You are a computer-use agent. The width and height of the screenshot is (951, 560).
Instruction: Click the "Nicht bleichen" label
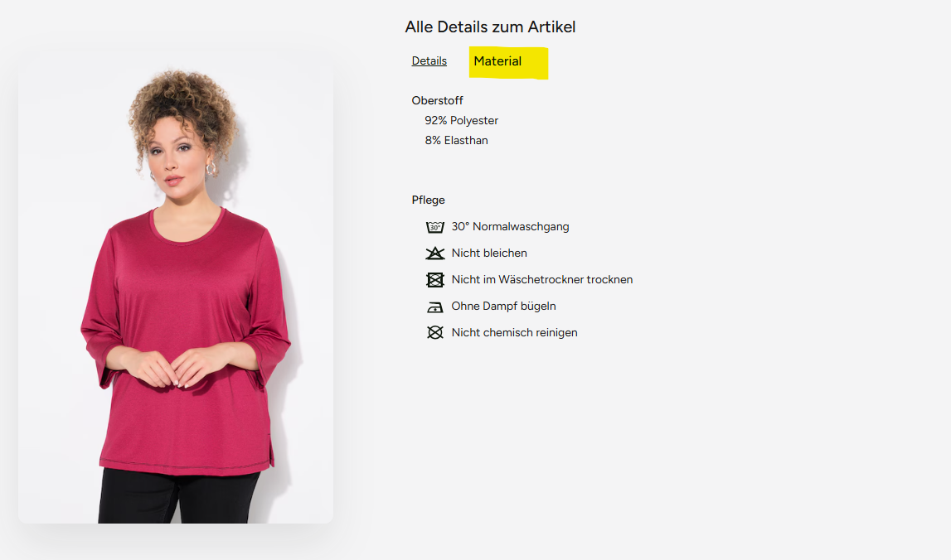coord(489,253)
